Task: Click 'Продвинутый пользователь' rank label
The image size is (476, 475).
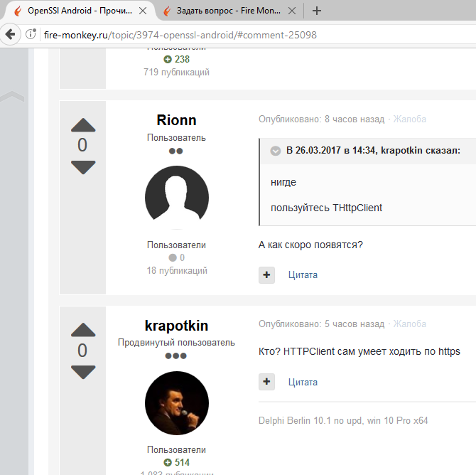Action: [176, 343]
